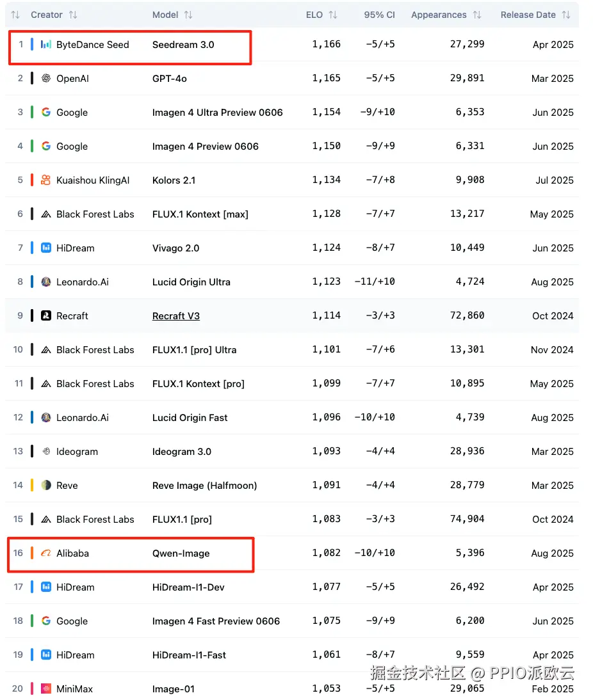Click the Appearances column header label
This screenshot has width=593, height=700.
coord(439,15)
